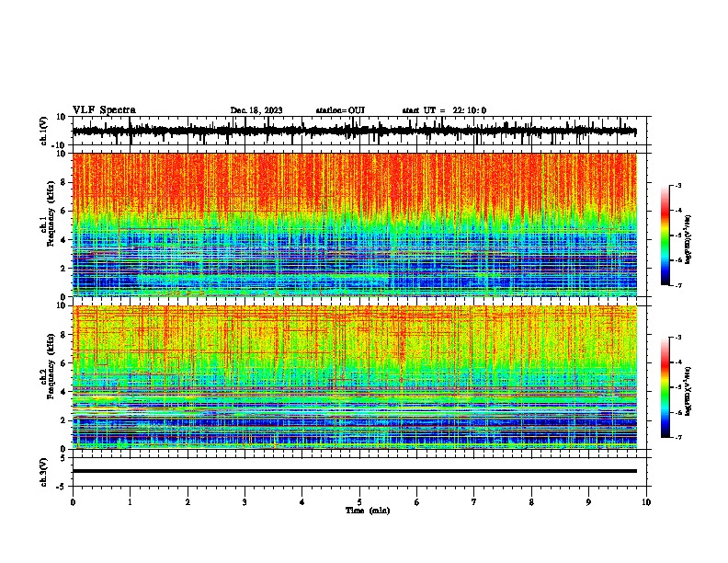Click the time axis tick label '0'
Screen dimensions: 728x563
pyautogui.click(x=73, y=502)
